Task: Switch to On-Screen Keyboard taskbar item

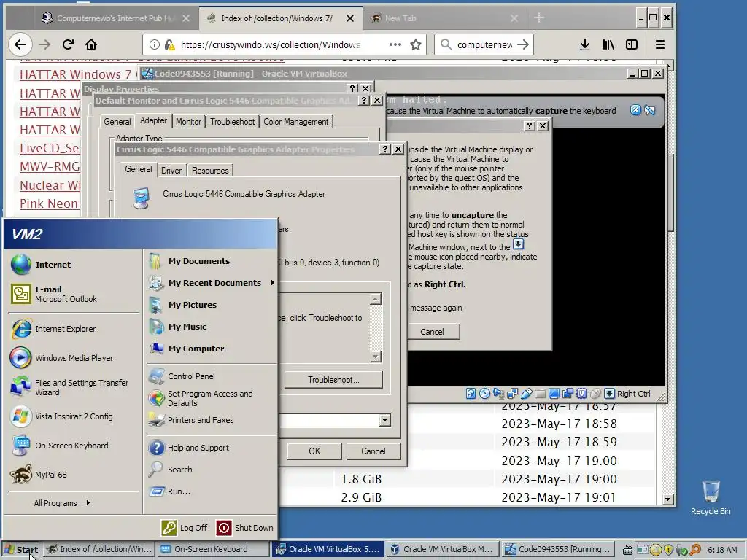Action: [x=214, y=549]
